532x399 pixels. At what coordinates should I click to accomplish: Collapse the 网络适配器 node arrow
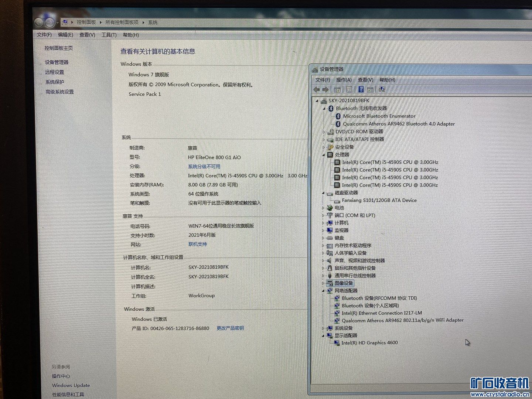click(323, 291)
